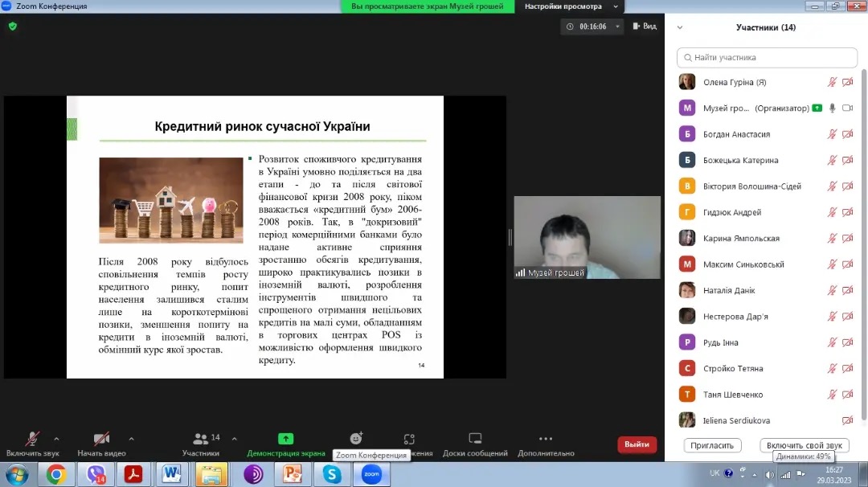Open the Participants (Участники) toolbar icon
Image resolution: width=868 pixels, height=487 pixels.
pos(201,439)
